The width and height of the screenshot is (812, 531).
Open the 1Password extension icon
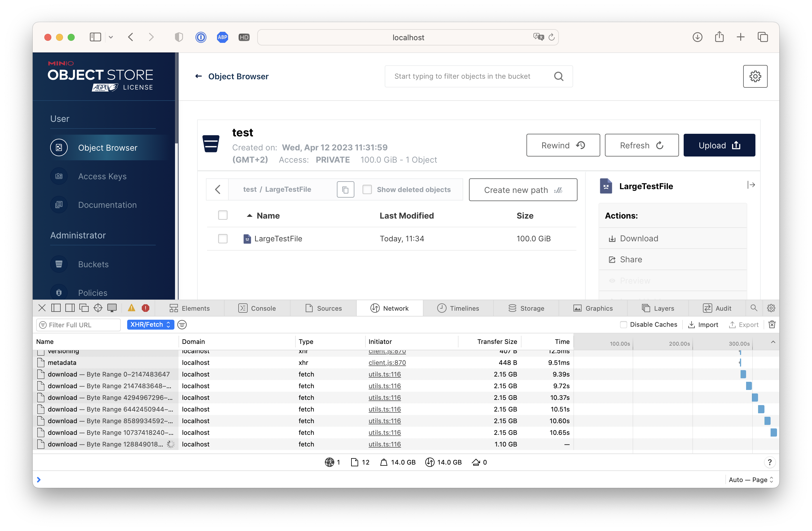point(201,37)
